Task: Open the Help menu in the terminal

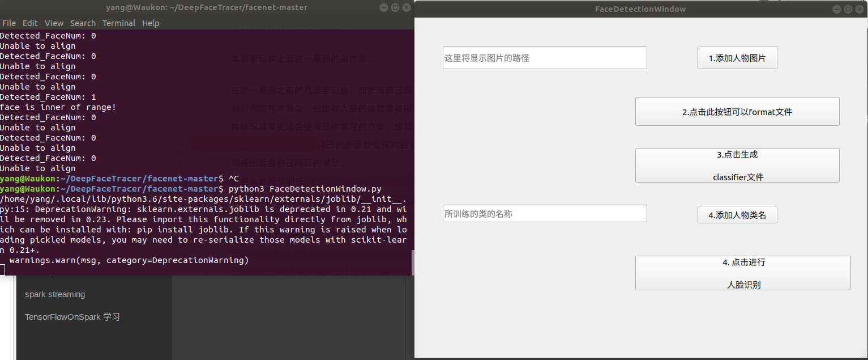Action: coord(151,23)
